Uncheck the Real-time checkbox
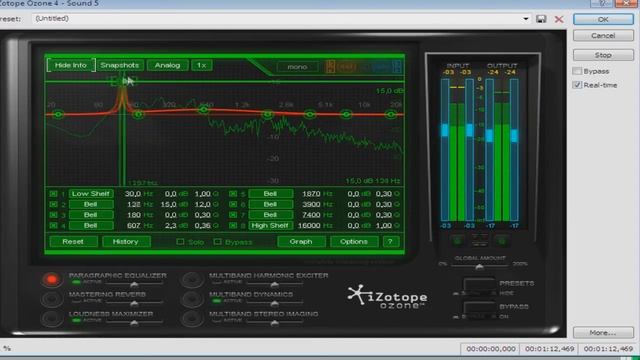The width and height of the screenshot is (640, 360). coord(577,85)
